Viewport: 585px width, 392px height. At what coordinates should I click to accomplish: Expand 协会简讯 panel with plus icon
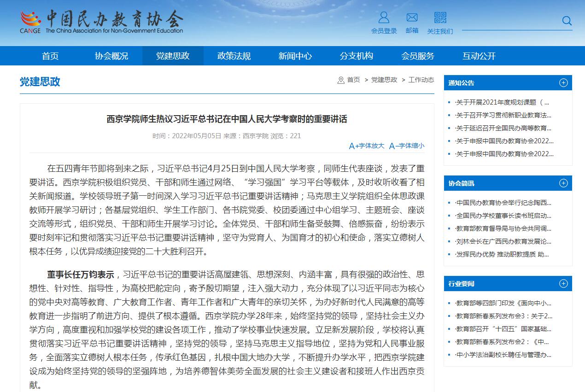click(x=563, y=183)
